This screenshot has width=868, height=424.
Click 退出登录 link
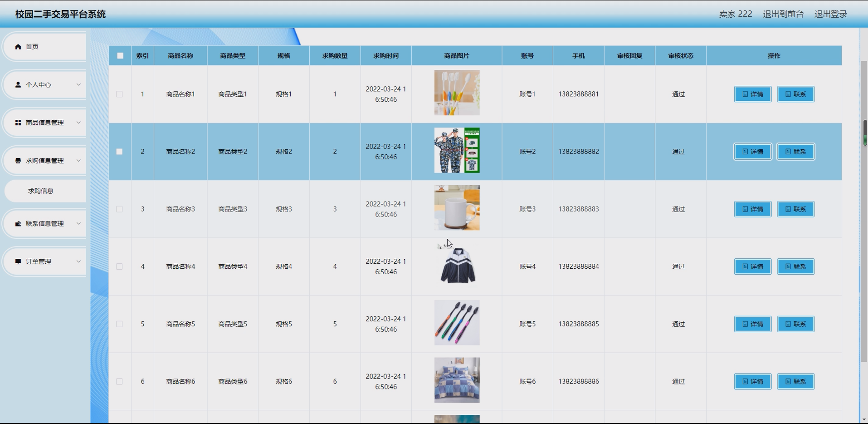(x=831, y=14)
